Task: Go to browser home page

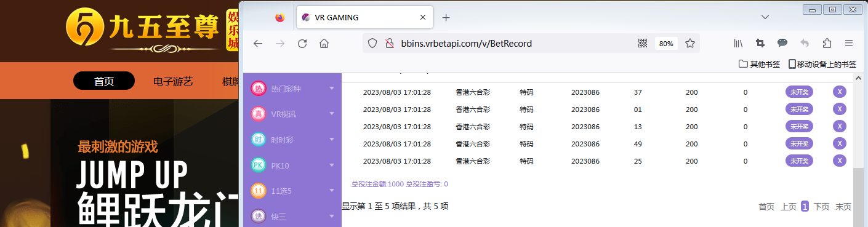Action: click(x=324, y=44)
